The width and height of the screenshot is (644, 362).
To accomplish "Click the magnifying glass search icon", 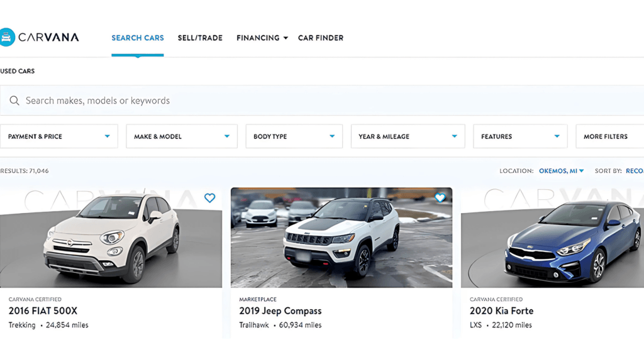I will pyautogui.click(x=14, y=101).
